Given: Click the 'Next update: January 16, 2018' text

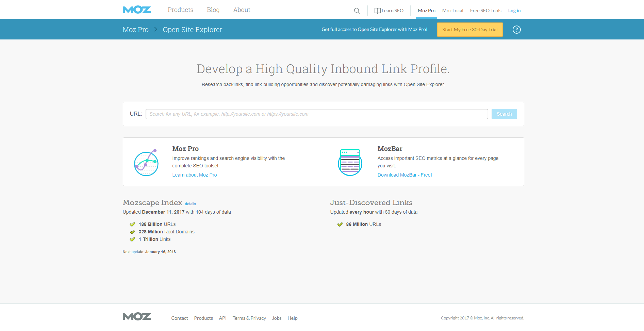Looking at the screenshot, I should pos(149,252).
